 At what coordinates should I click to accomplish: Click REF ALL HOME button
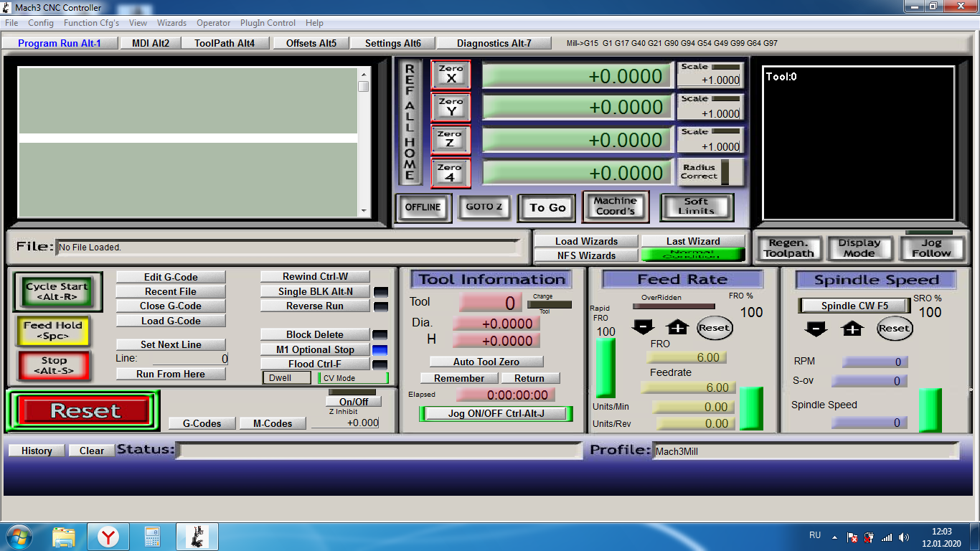click(410, 122)
